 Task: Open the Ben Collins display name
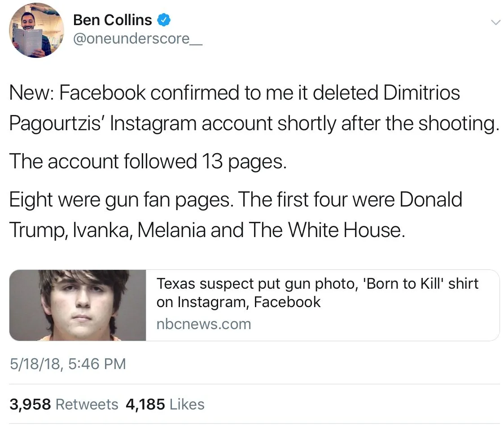pyautogui.click(x=112, y=20)
